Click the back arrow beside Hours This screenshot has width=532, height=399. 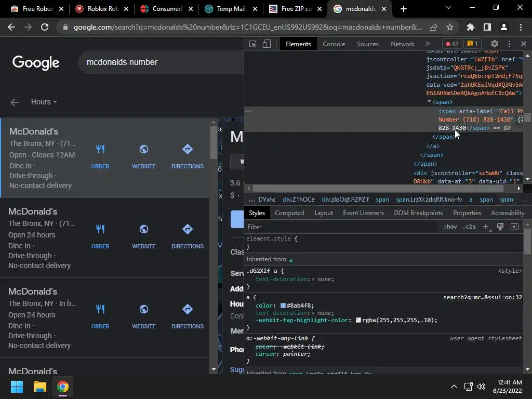[x=15, y=102]
